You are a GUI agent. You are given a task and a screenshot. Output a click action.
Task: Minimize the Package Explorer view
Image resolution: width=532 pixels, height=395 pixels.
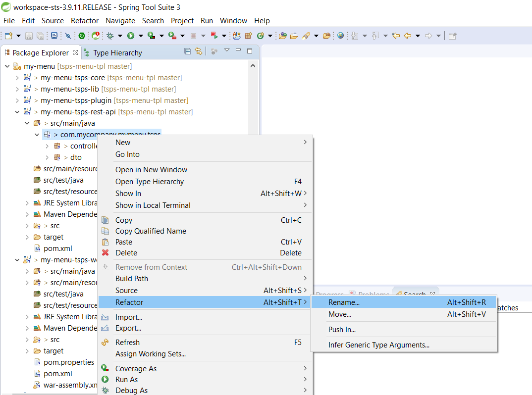[x=238, y=51]
